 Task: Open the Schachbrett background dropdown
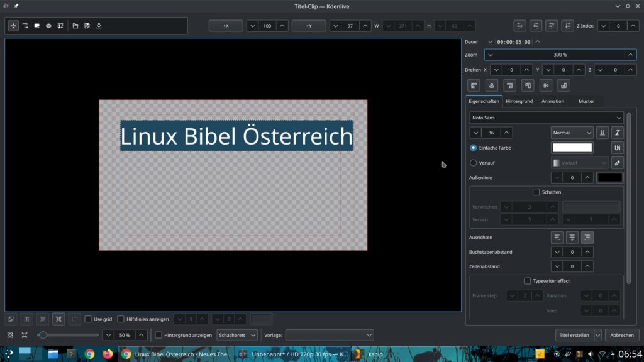pos(237,336)
